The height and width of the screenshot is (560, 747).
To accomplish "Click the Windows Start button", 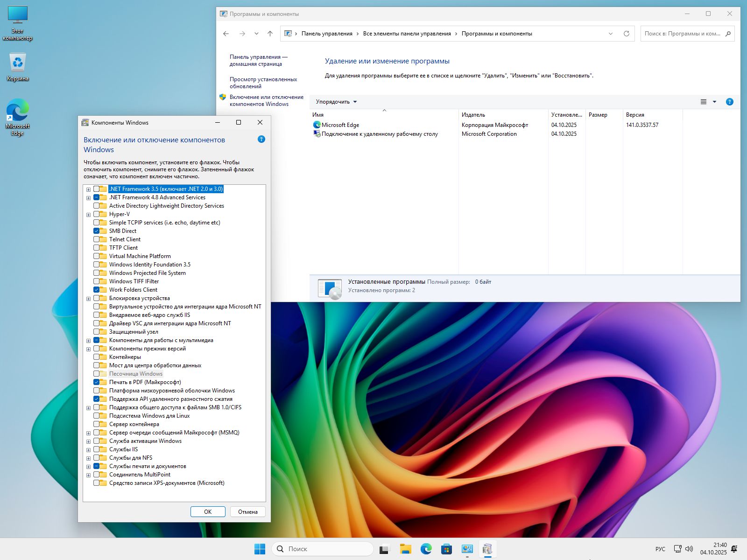I will click(260, 549).
